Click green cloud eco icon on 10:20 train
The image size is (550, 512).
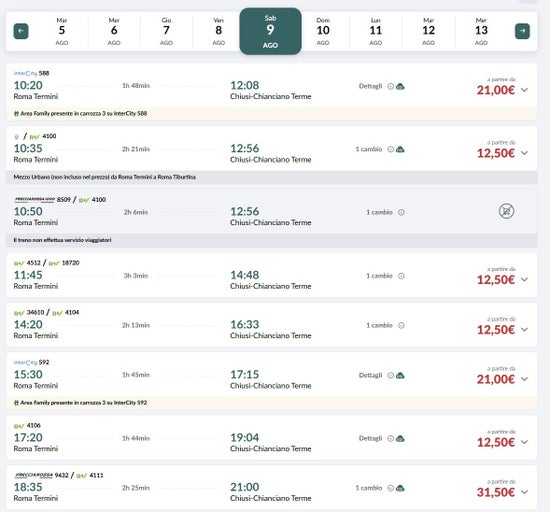point(400,86)
